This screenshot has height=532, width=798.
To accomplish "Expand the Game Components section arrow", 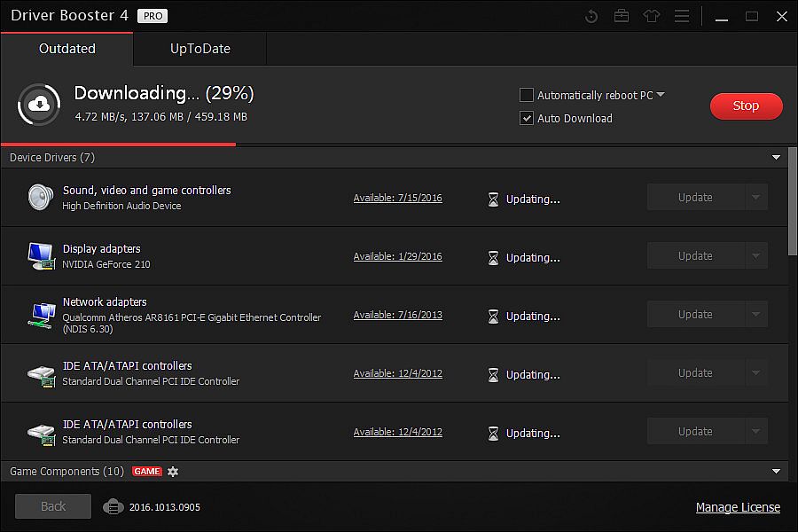I will (x=776, y=472).
